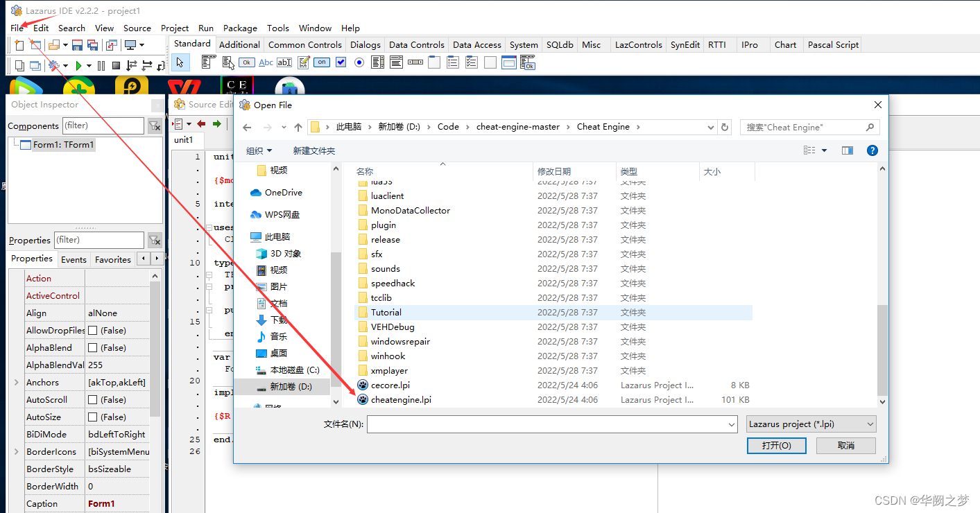Viewport: 980px width, 513px height.
Task: Click the View Forms toolbar icon
Action: click(x=35, y=65)
